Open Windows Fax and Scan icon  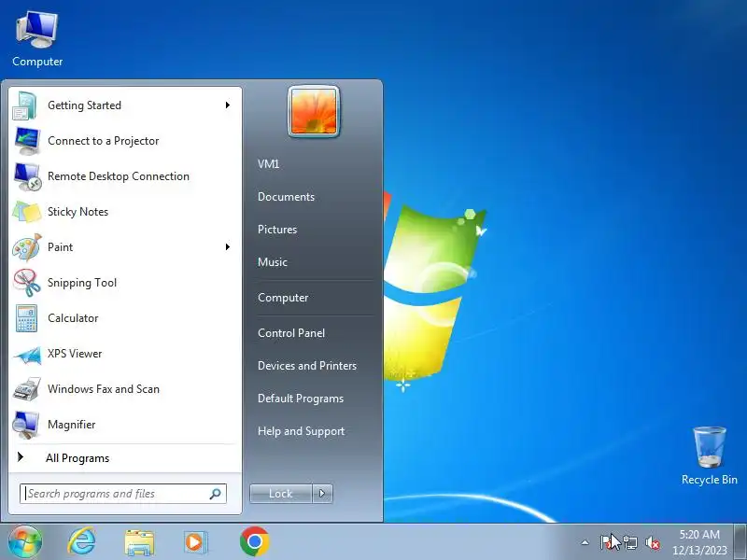click(27, 389)
